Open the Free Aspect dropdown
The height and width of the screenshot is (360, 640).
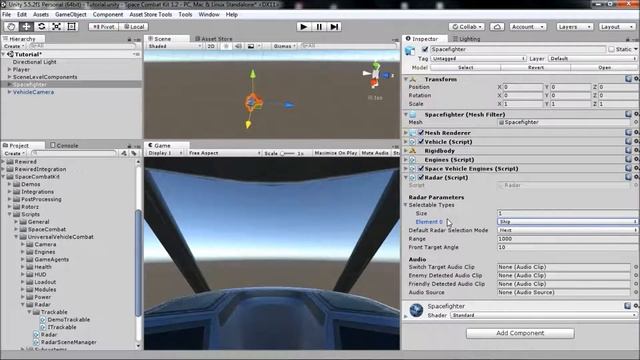click(x=224, y=153)
